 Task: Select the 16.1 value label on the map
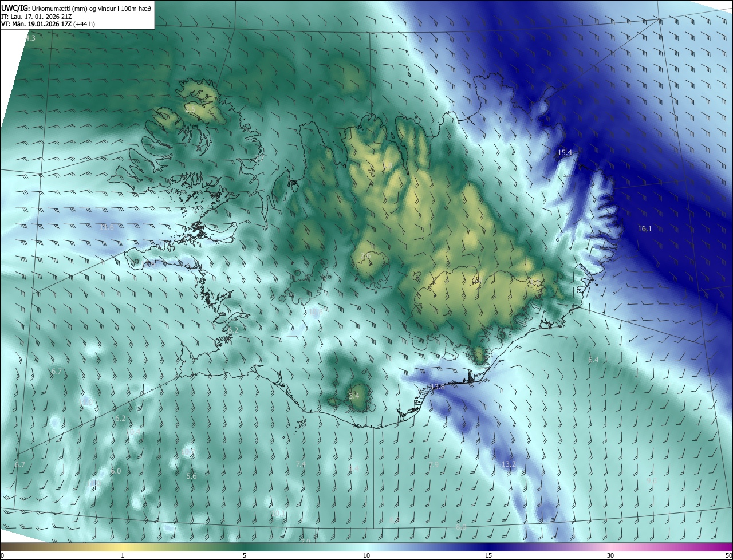(645, 228)
